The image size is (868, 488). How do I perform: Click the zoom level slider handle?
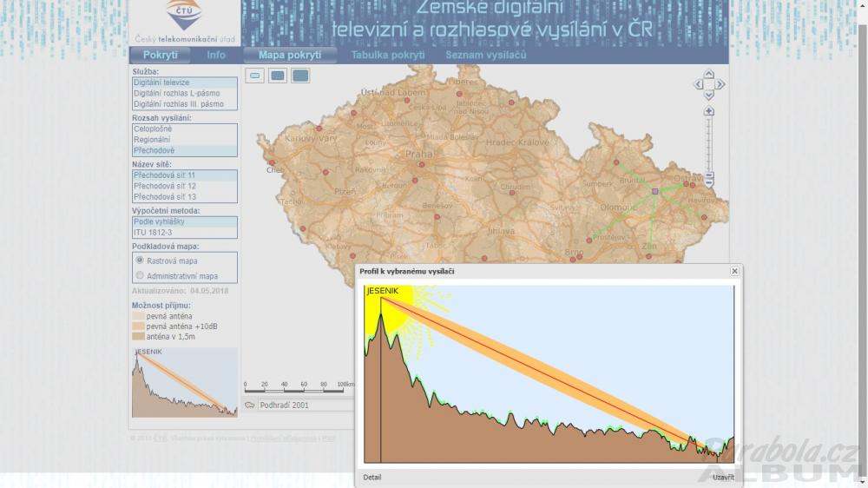pos(708,175)
